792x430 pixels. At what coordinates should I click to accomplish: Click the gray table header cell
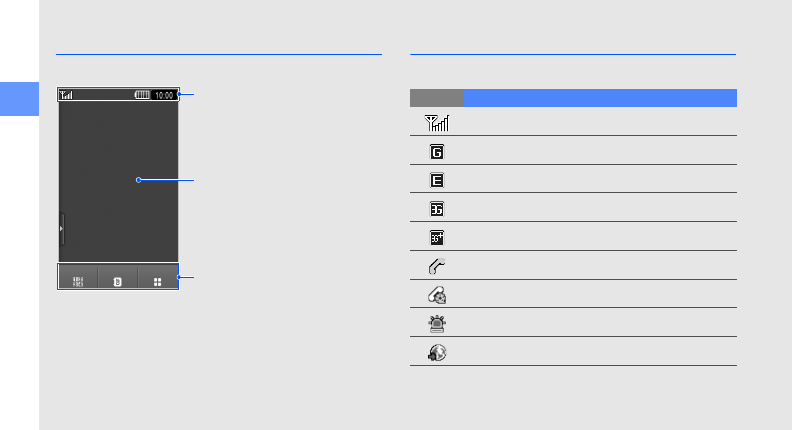click(437, 98)
